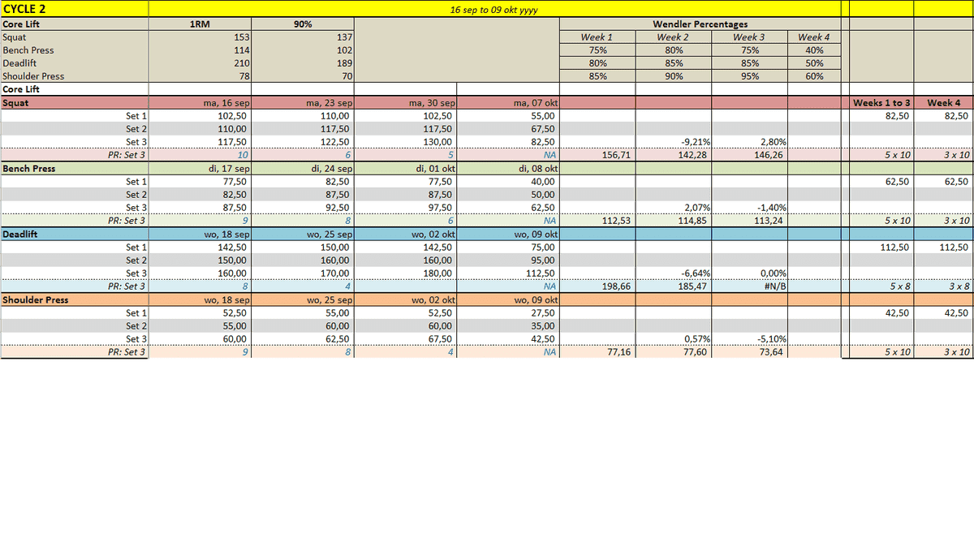The image size is (974, 560).
Task: Click the 'Weeks 1 to 3' column header
Action: 881,103
